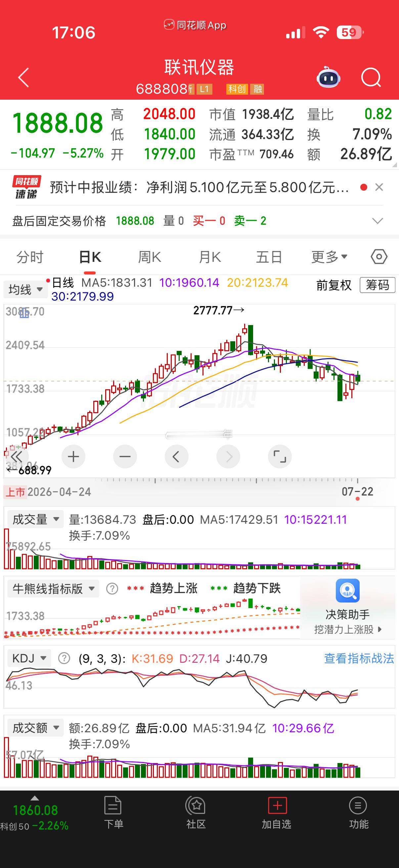Image resolution: width=399 pixels, height=868 pixels.
Task: Open the 更多 period dropdown
Action: coord(329,257)
